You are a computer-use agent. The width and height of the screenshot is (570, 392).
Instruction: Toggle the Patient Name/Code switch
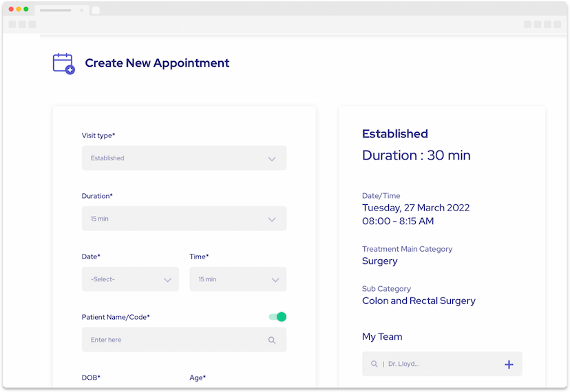[x=277, y=317]
